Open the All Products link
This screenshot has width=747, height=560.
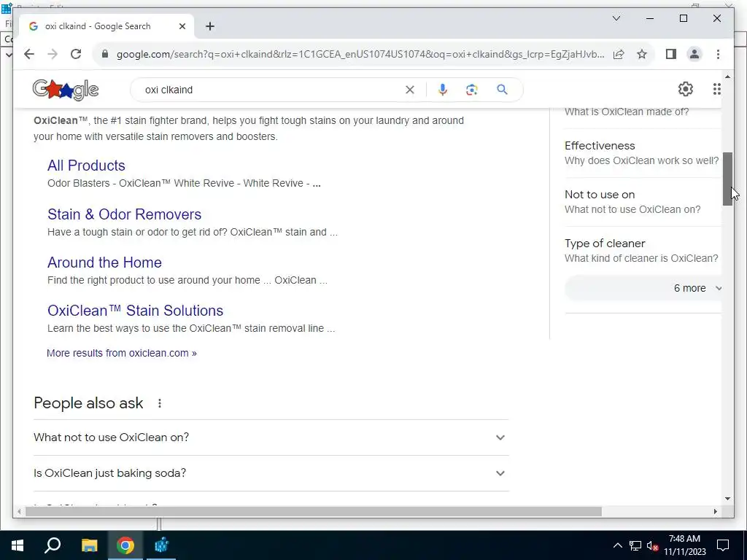point(86,166)
